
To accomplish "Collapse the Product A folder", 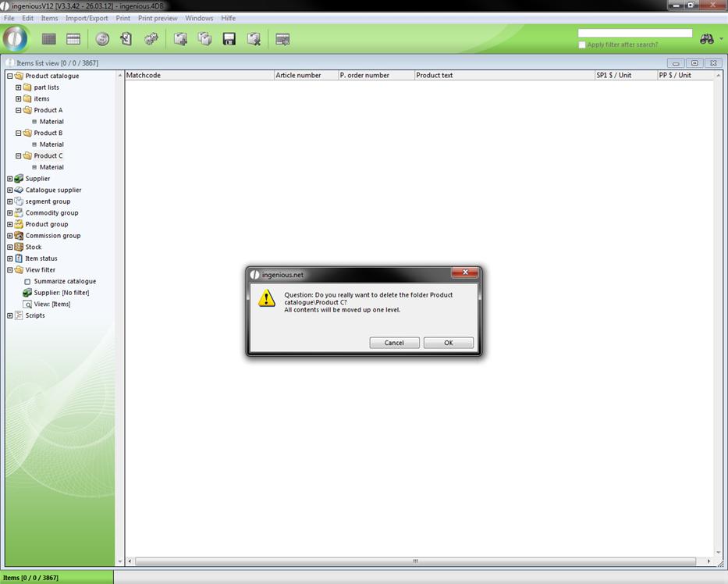I will click(x=18, y=110).
